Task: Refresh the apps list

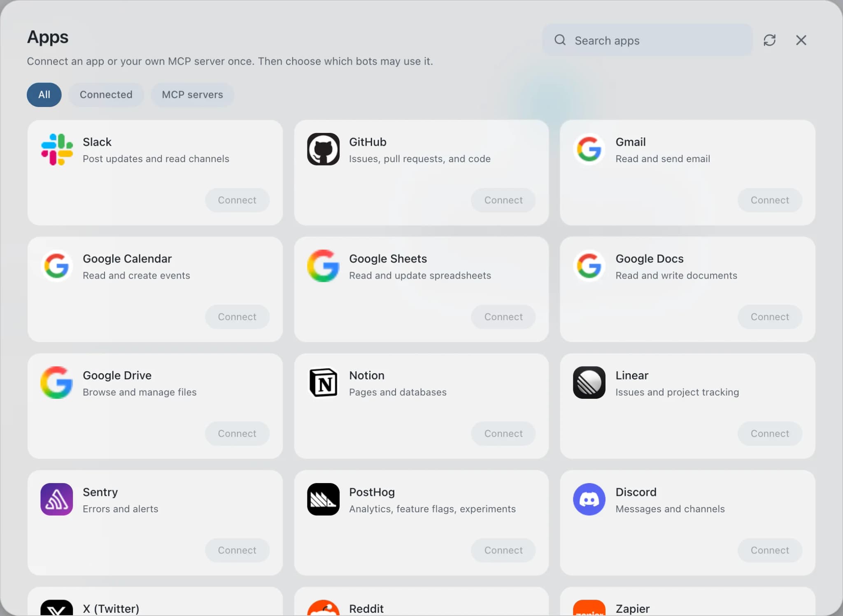Action: click(769, 40)
